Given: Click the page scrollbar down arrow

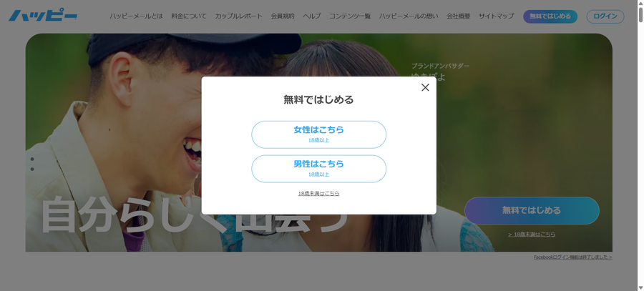Looking at the screenshot, I should [x=640, y=287].
